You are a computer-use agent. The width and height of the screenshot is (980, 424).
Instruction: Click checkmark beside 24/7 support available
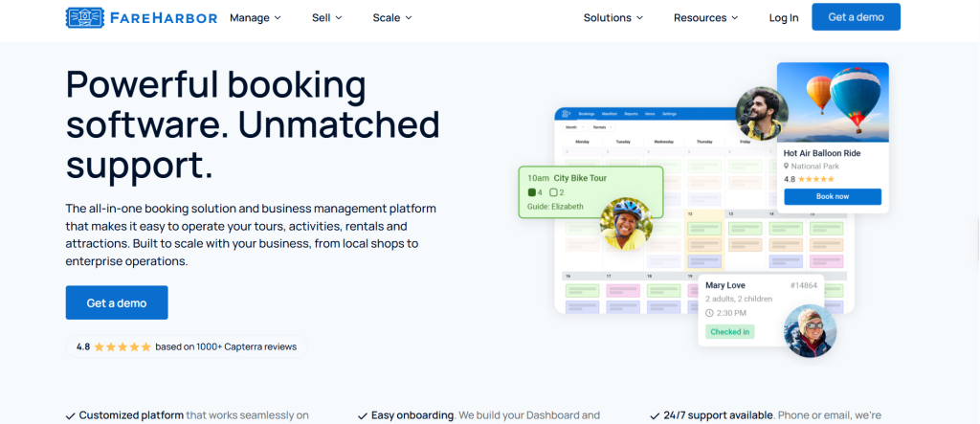pos(655,415)
